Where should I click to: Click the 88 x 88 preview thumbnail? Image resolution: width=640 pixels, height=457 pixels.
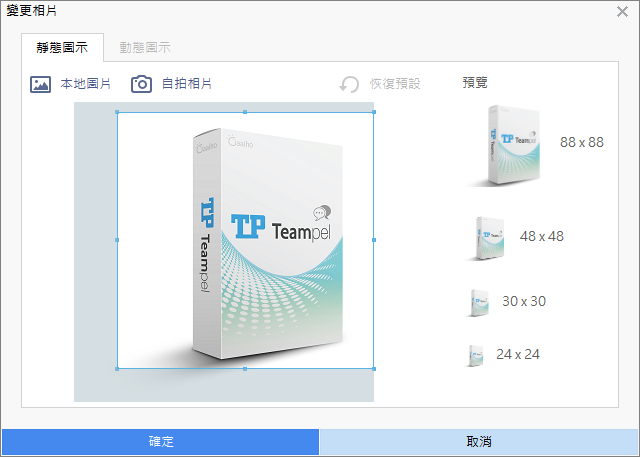pyautogui.click(x=506, y=146)
